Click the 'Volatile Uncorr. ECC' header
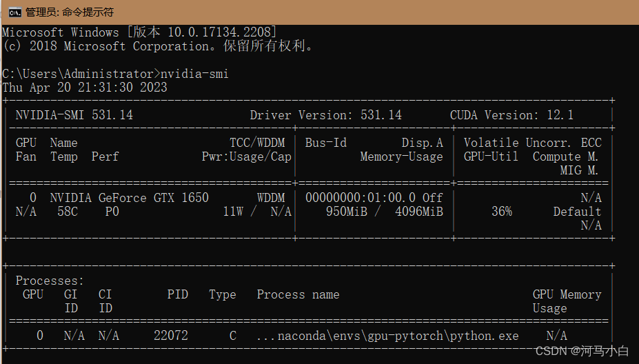The height and width of the screenshot is (364, 639). tap(533, 143)
